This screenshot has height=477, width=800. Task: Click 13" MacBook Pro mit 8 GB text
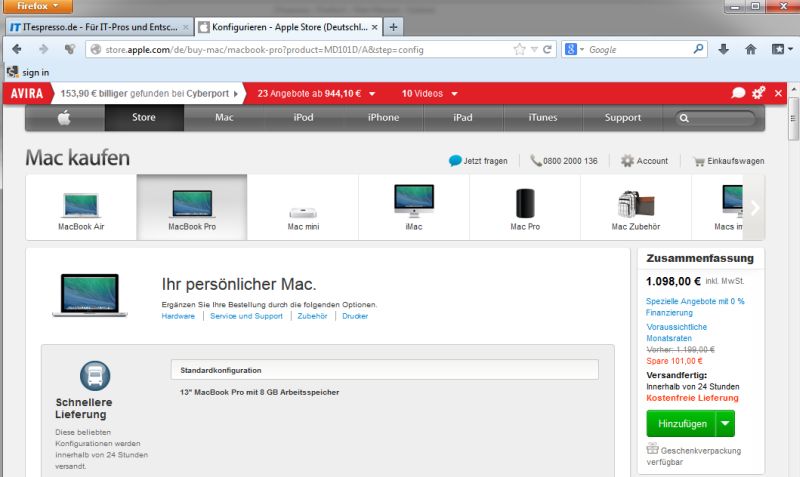coord(259,392)
